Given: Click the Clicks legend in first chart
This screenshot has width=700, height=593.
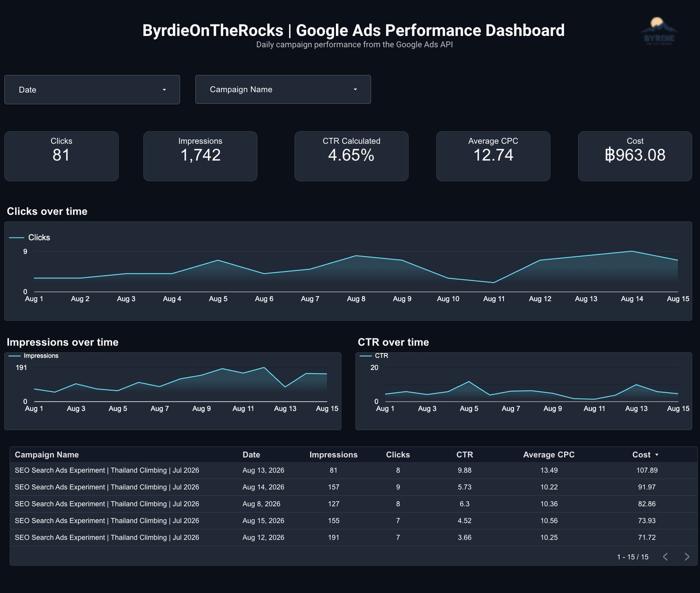Looking at the screenshot, I should [30, 237].
